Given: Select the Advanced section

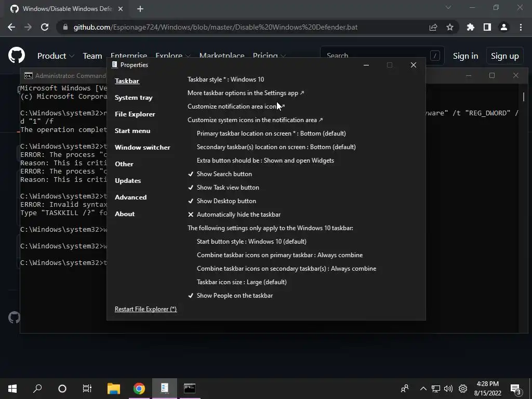Looking at the screenshot, I should 130,197.
